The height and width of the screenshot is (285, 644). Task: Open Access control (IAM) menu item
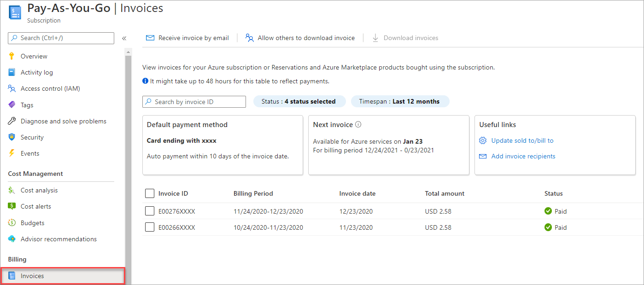coord(50,88)
